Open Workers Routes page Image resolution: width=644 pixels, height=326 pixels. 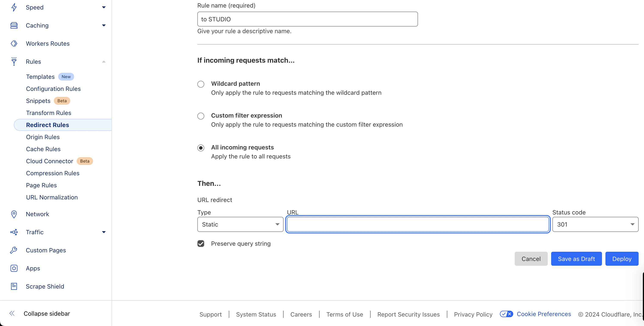tap(48, 43)
